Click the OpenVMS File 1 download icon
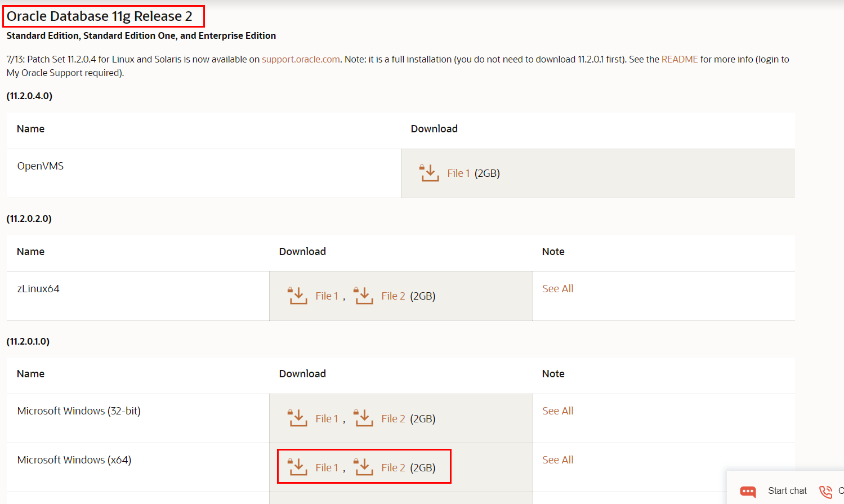 429,173
